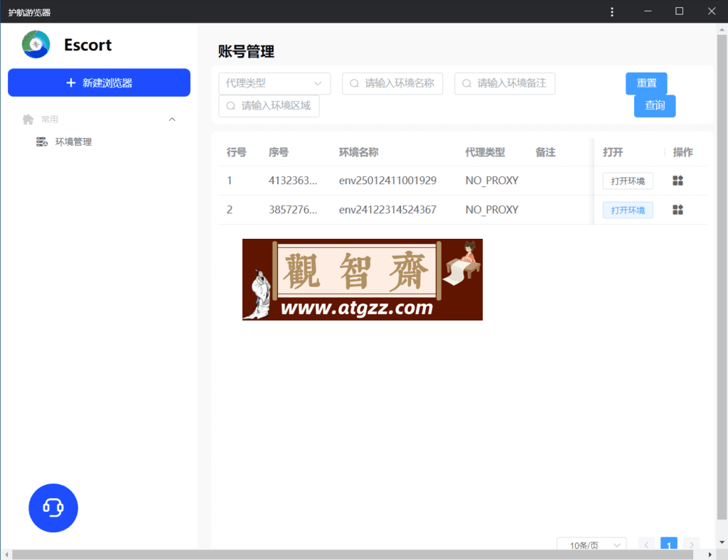Image resolution: width=728 pixels, height=560 pixels.
Task: Click search icon in 环境区域 field
Action: tap(231, 106)
